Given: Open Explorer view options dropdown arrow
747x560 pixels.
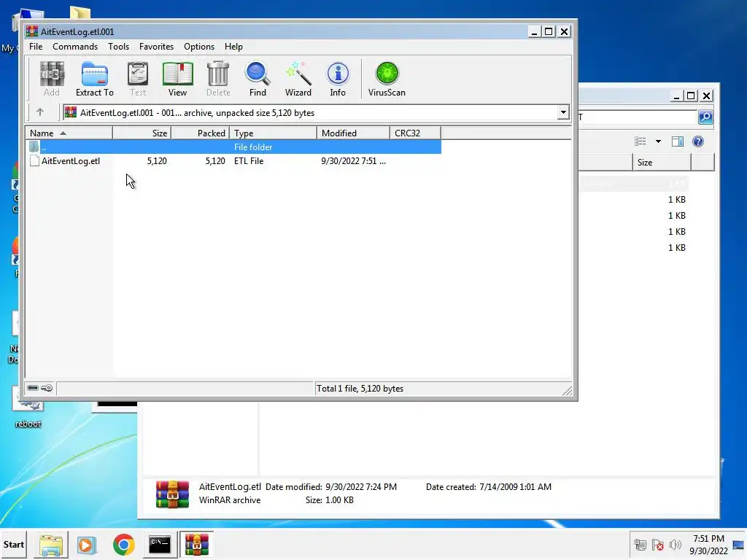Looking at the screenshot, I should pyautogui.click(x=658, y=141).
